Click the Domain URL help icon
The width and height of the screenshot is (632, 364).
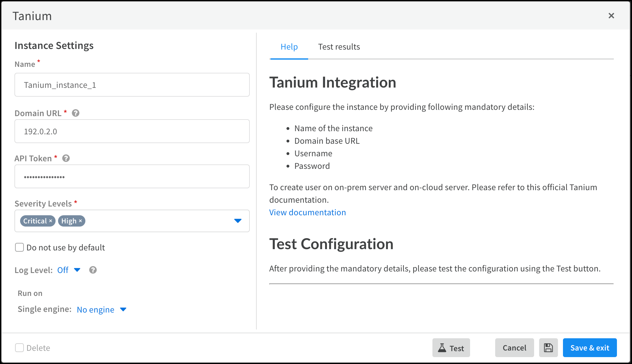click(76, 113)
